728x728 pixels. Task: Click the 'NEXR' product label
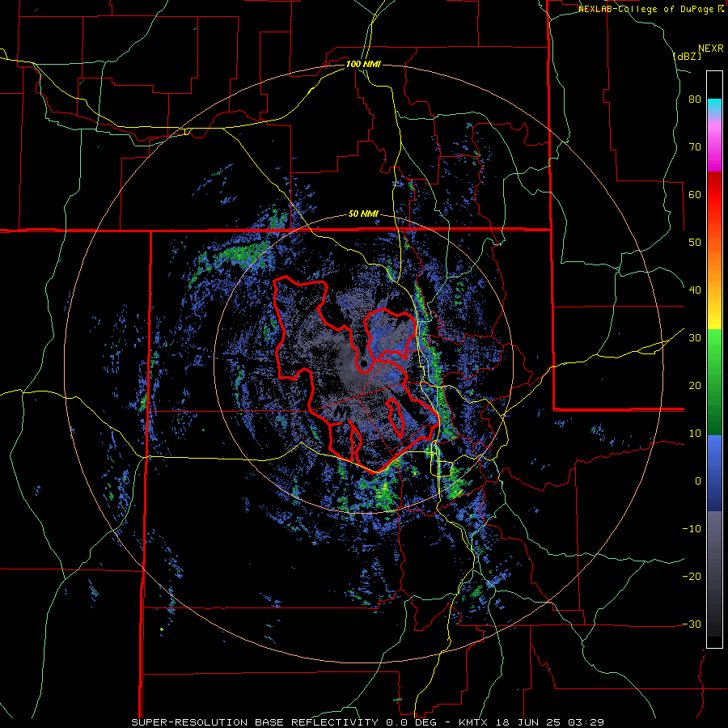coord(711,49)
